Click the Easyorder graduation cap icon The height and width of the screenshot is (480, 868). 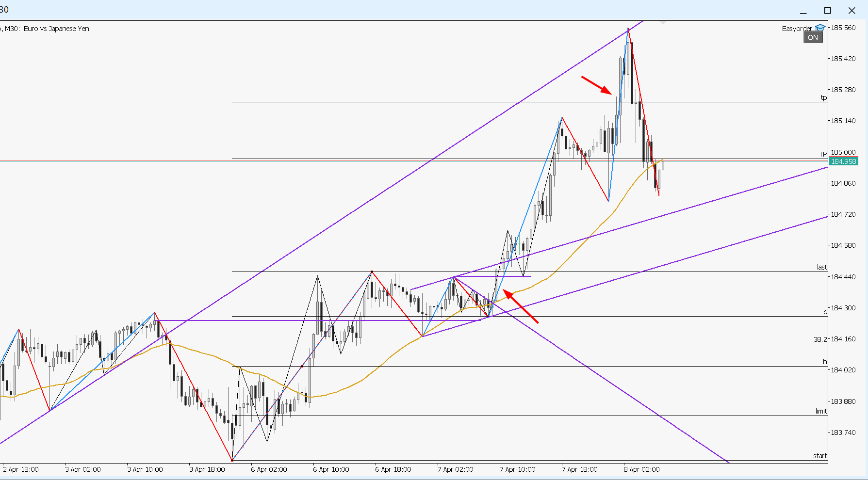pyautogui.click(x=820, y=28)
